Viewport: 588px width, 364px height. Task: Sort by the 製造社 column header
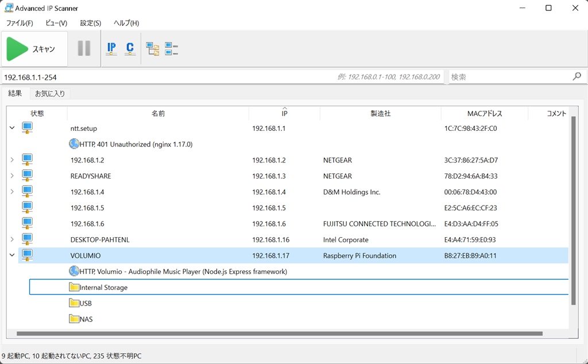380,114
